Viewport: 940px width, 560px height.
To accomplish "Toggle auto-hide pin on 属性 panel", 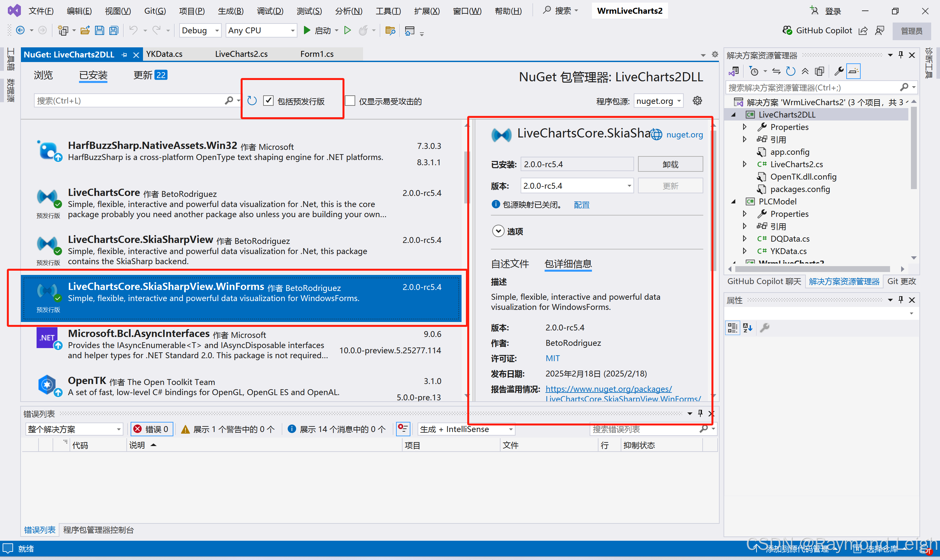I will point(901,300).
